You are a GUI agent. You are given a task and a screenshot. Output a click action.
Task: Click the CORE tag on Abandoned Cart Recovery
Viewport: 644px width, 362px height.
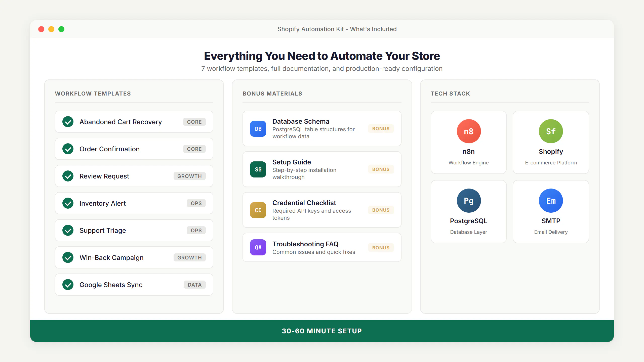[194, 122]
